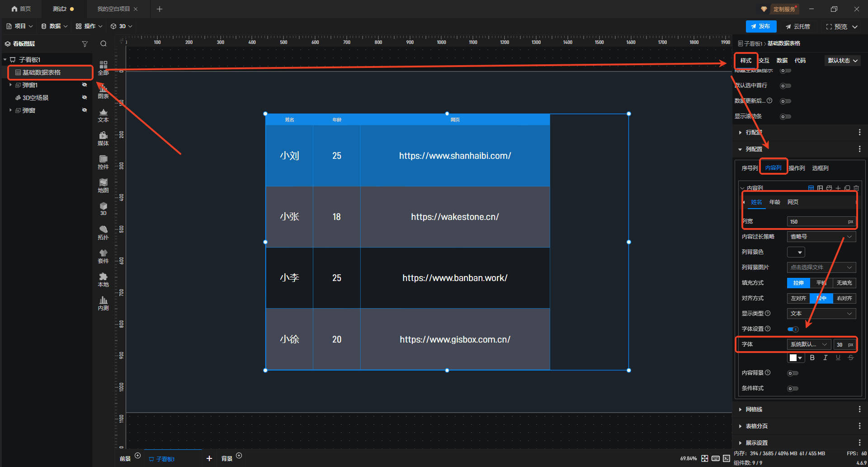Open the font color swatch picker

coord(796,358)
